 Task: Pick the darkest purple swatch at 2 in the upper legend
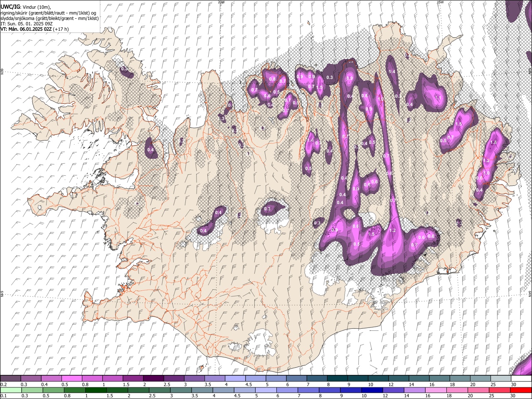pos(153,378)
